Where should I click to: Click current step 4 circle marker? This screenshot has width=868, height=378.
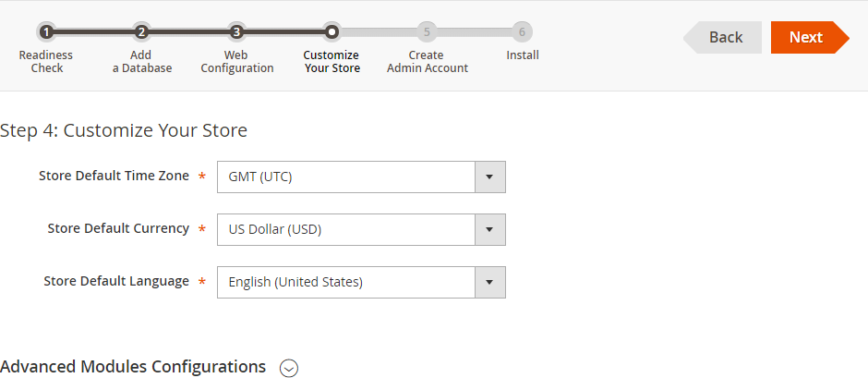coord(332,32)
